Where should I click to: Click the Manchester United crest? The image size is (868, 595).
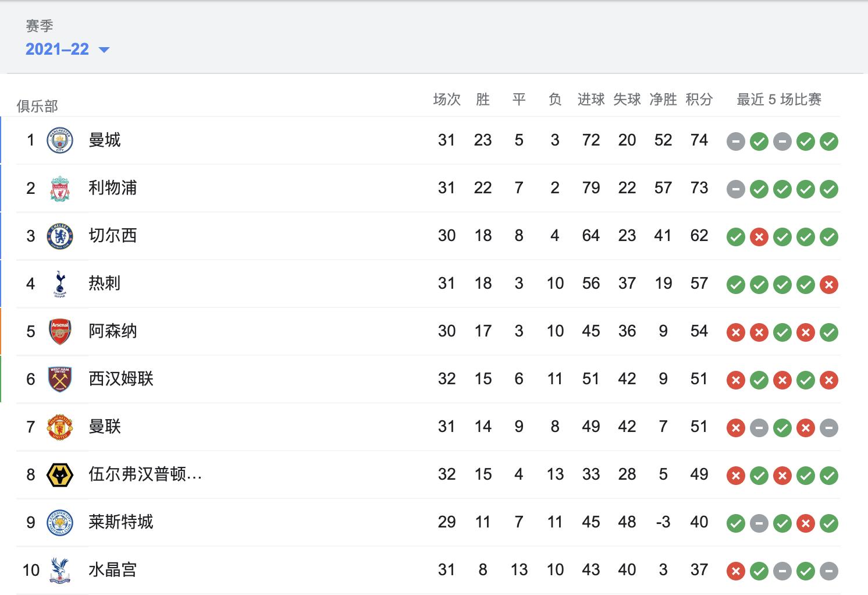click(60, 427)
